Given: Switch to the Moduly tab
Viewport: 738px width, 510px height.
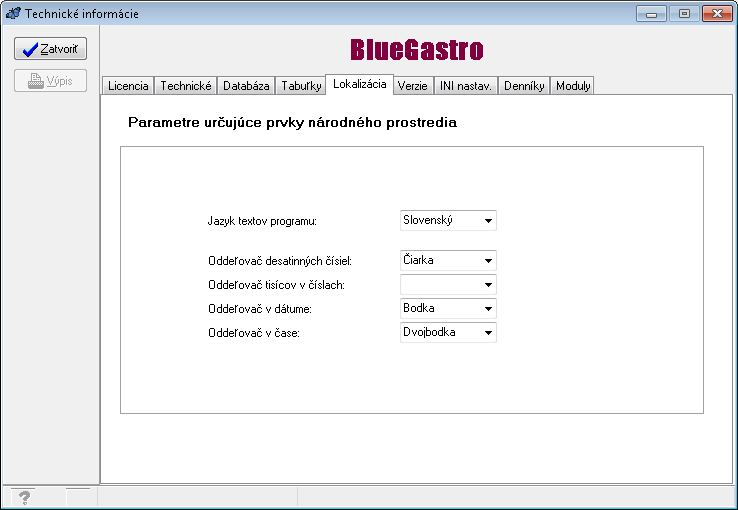Looking at the screenshot, I should pos(573,86).
